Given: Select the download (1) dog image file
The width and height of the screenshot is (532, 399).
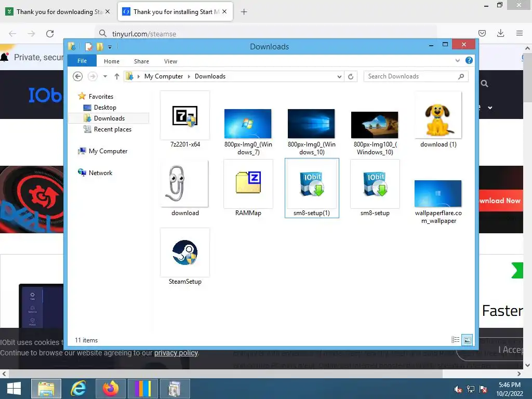Looking at the screenshot, I should (x=438, y=119).
